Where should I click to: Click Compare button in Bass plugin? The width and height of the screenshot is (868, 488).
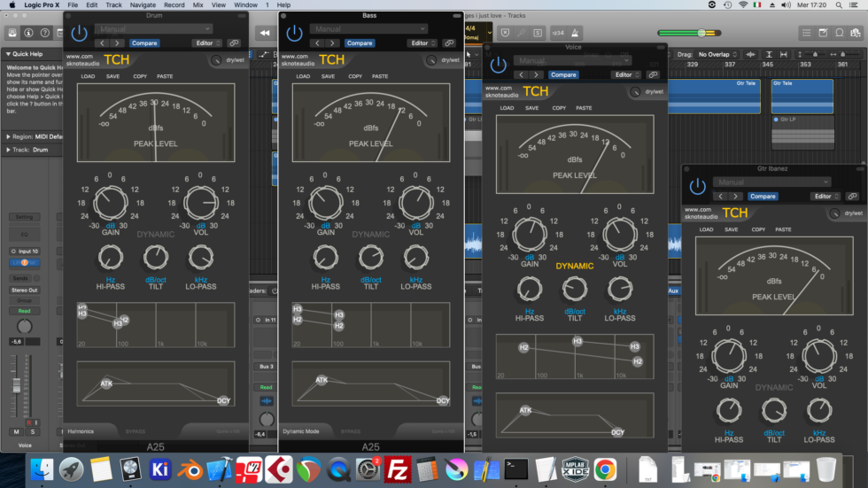point(360,43)
